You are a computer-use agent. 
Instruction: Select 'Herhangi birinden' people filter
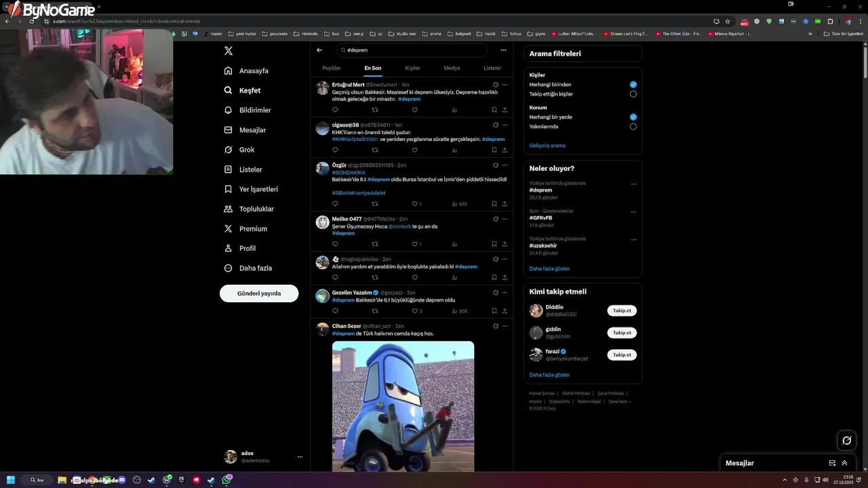click(633, 85)
